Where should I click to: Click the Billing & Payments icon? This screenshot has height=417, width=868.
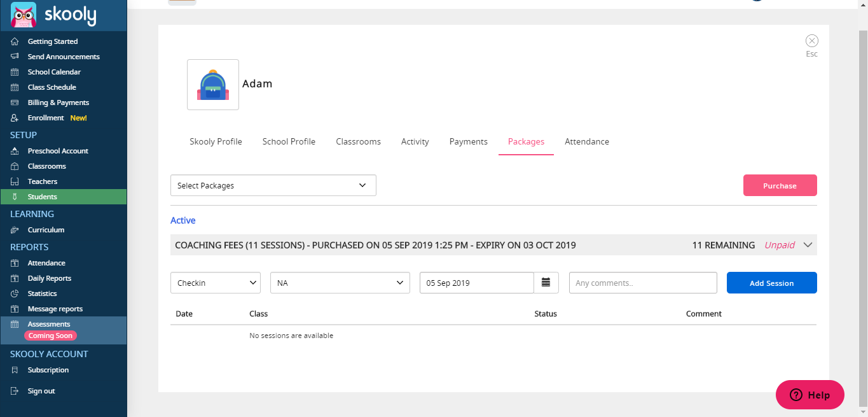[15, 102]
